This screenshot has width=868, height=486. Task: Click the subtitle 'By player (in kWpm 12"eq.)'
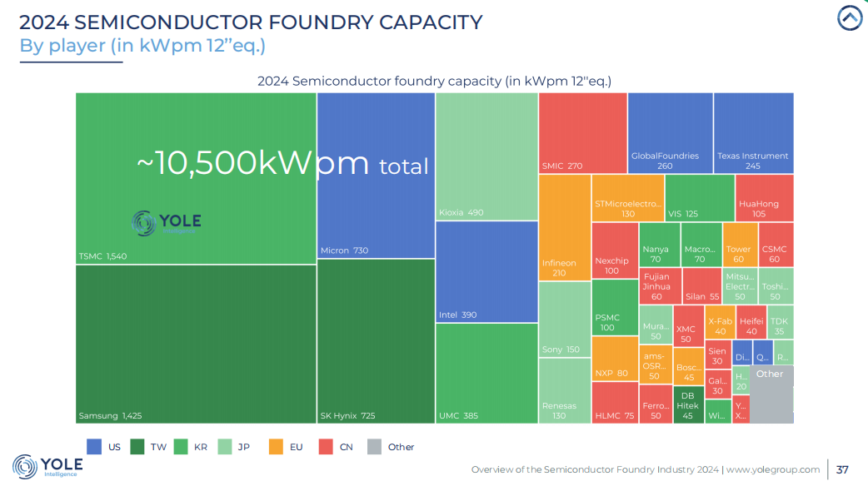point(142,45)
